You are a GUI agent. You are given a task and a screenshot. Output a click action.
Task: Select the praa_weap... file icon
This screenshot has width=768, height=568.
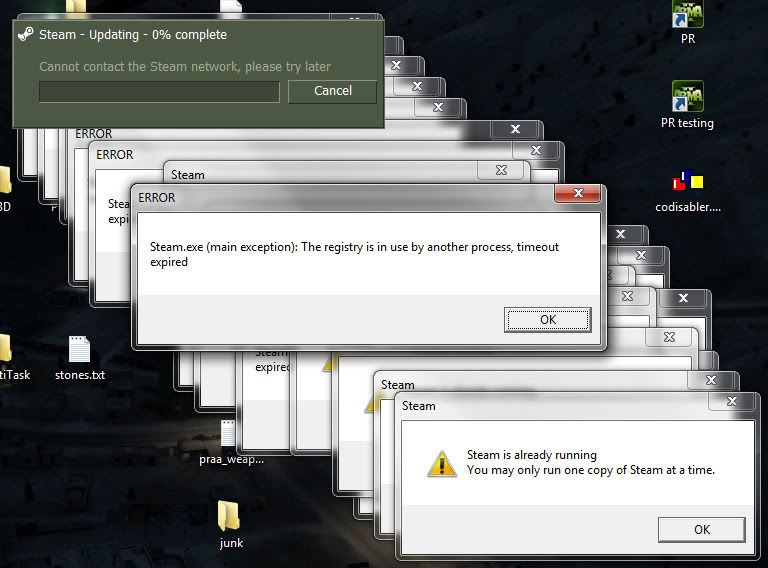(228, 434)
